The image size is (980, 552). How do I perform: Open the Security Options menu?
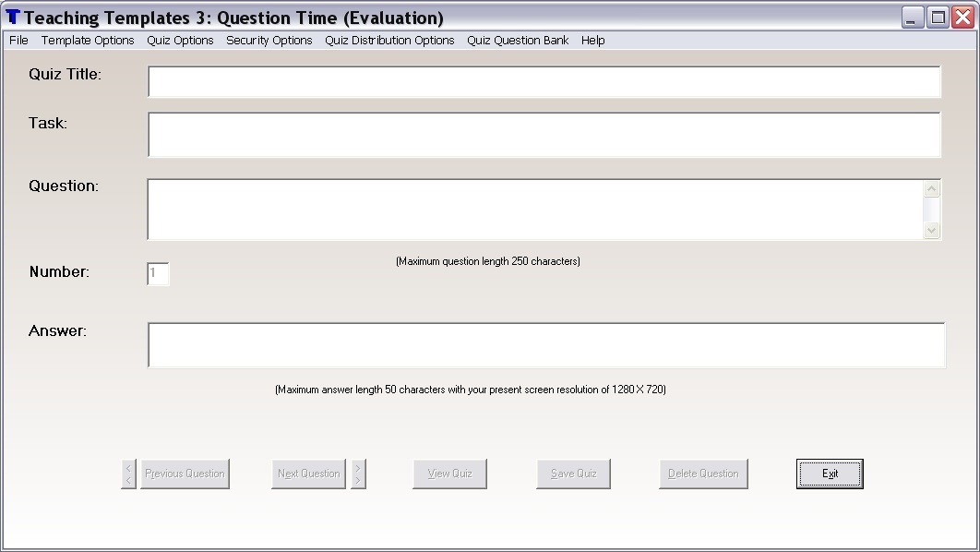point(269,40)
